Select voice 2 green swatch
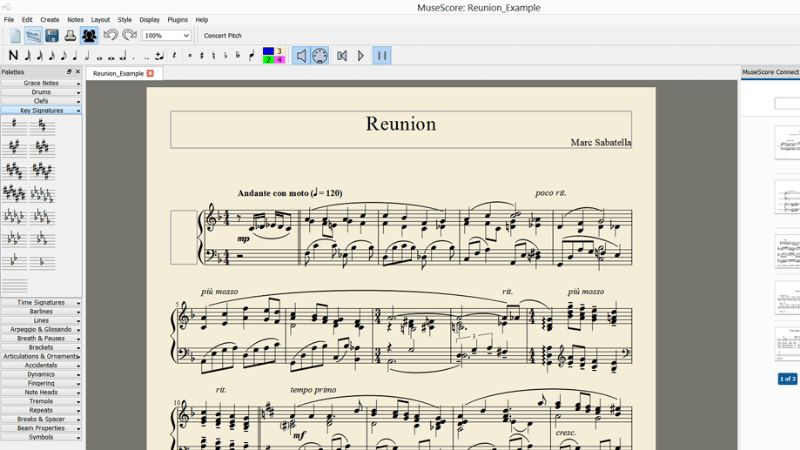 (268, 60)
